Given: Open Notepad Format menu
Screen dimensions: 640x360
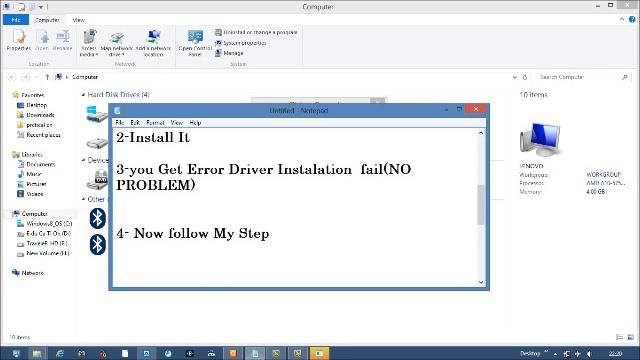Looking at the screenshot, I should [x=155, y=122].
